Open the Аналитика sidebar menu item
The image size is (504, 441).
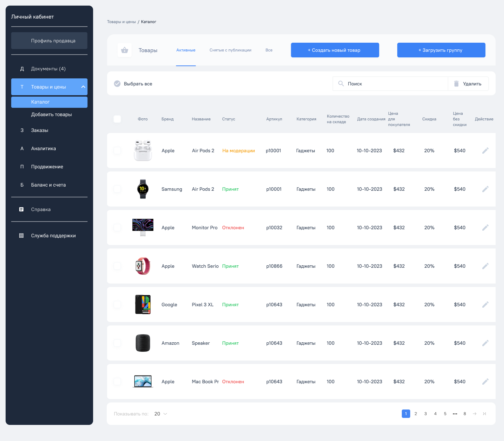pyautogui.click(x=43, y=148)
